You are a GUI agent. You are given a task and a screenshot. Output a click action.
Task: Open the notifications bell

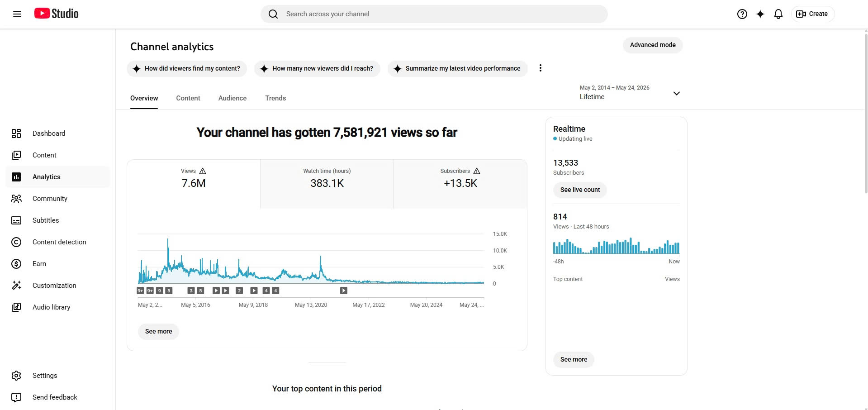[778, 14]
